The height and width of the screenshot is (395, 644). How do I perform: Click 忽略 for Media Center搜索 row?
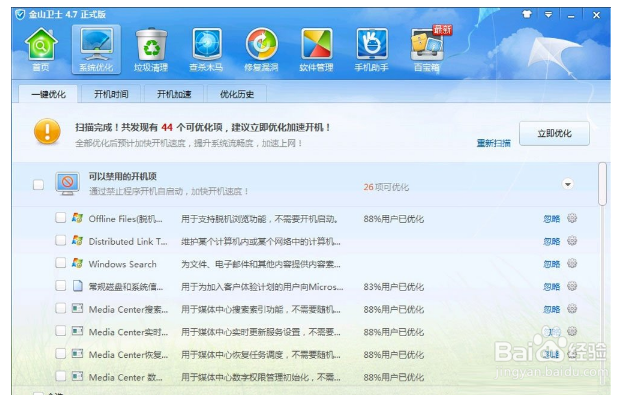(552, 309)
